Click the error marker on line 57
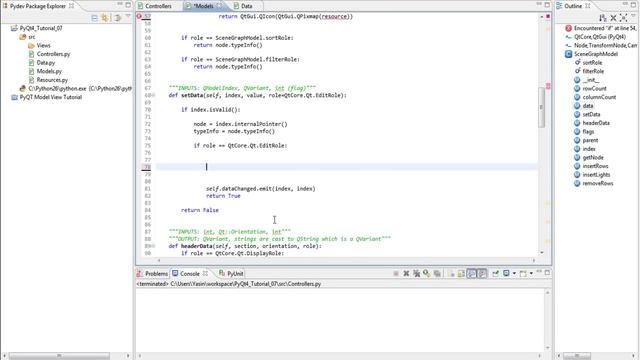This screenshot has height=360, width=640. tap(139, 16)
